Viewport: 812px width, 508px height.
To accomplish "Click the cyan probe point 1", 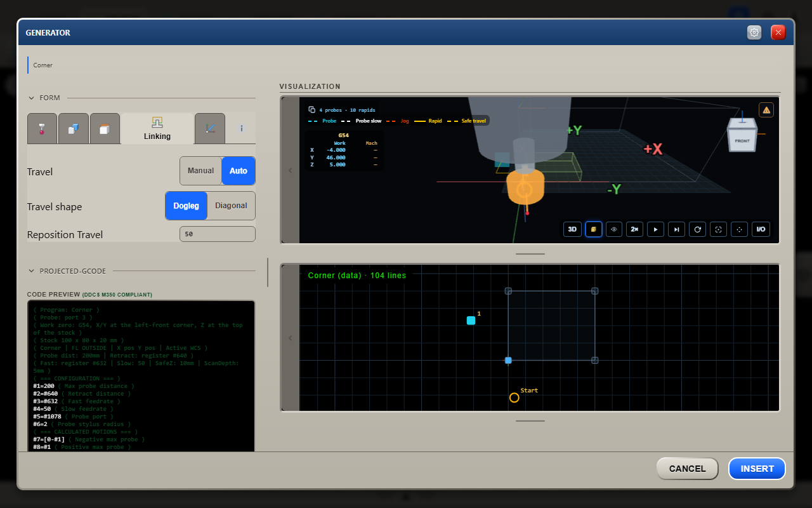I will [x=471, y=321].
